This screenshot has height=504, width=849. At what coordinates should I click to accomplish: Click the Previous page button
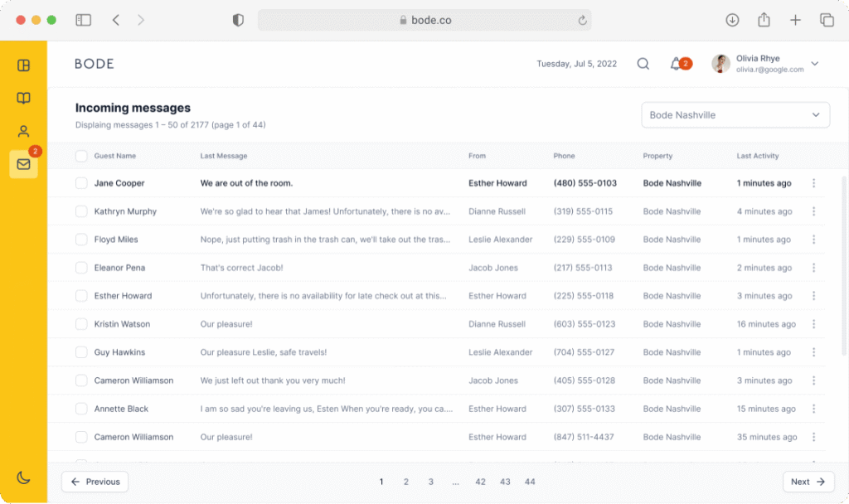95,482
